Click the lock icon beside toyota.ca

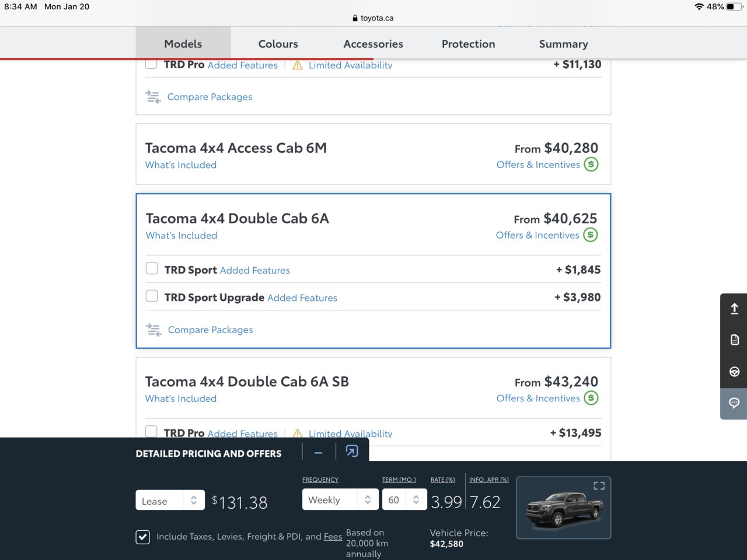[x=355, y=18]
